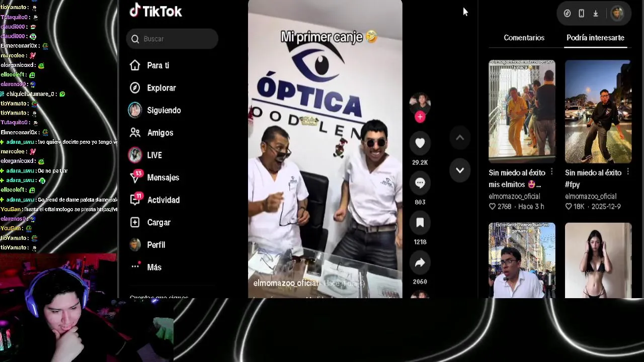
Task: Open options for 'Sin miedo al éxito mis elmitos'
Action: [x=552, y=172]
